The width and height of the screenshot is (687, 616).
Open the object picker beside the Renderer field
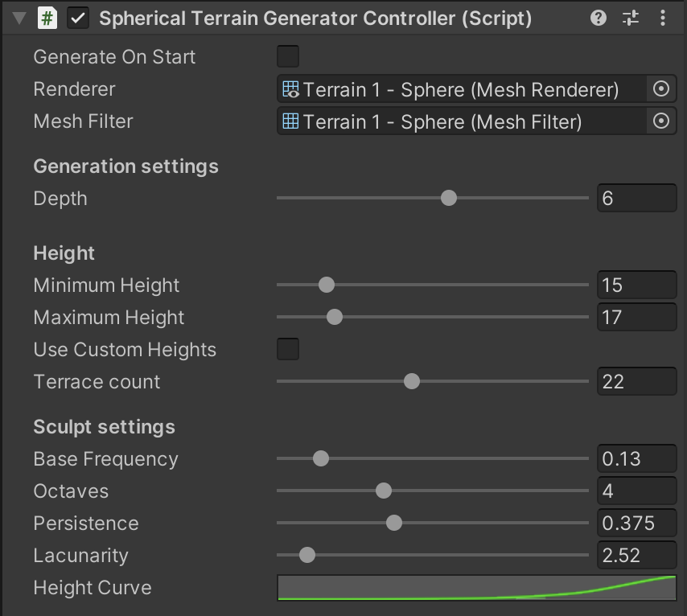pos(661,89)
